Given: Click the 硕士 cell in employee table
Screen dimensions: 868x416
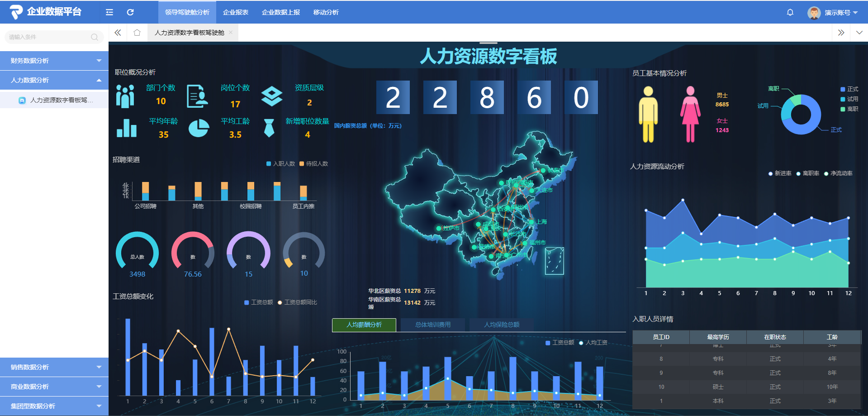Looking at the screenshot, I should click(718, 387).
